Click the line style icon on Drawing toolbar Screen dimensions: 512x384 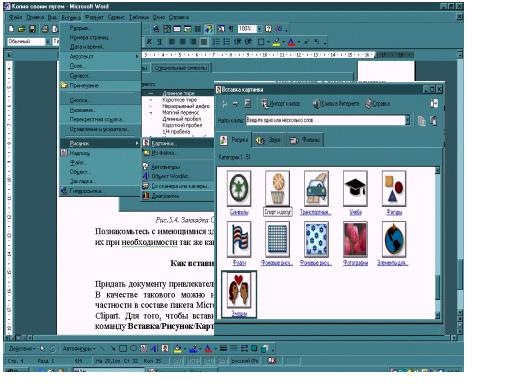223,349
